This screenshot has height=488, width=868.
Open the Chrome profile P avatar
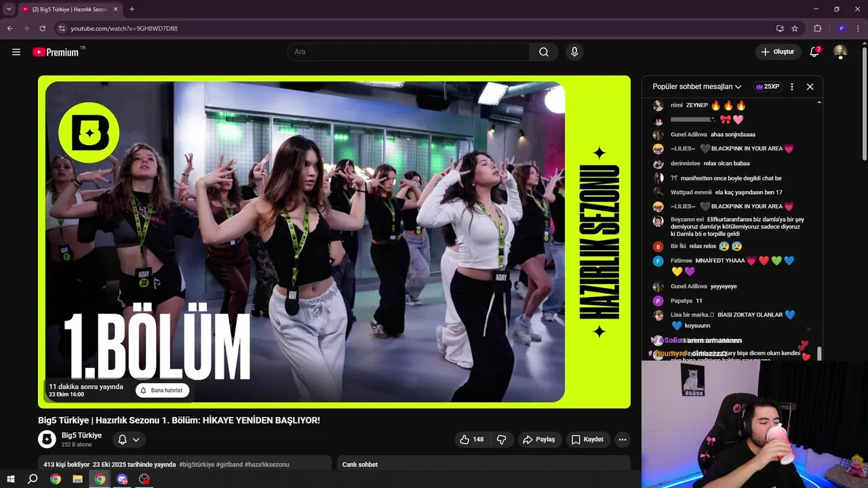click(841, 28)
